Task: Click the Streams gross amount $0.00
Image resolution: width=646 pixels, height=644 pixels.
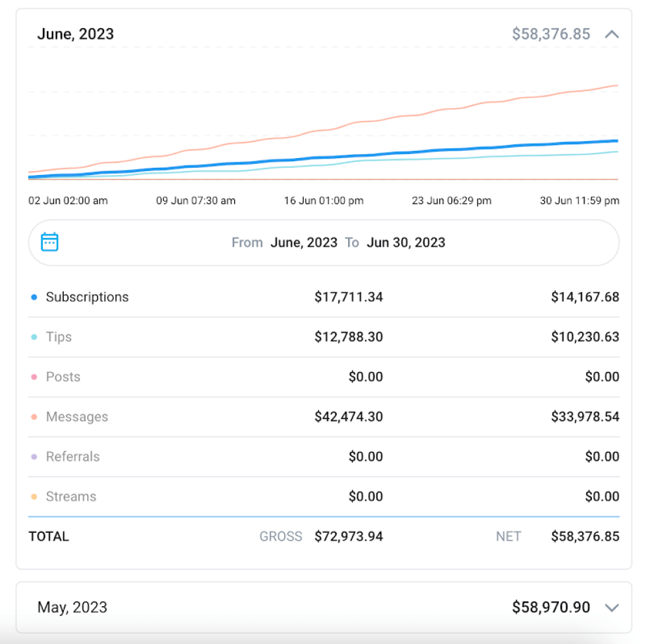Action: coord(366,496)
